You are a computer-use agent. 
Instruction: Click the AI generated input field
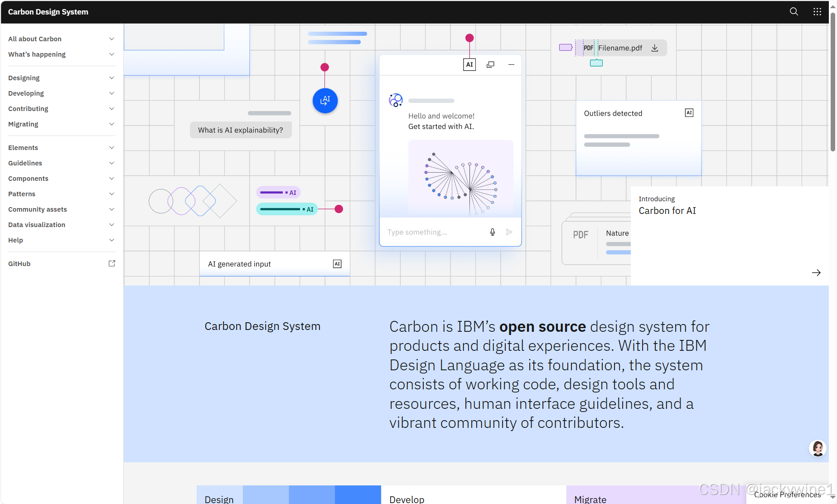(x=275, y=264)
